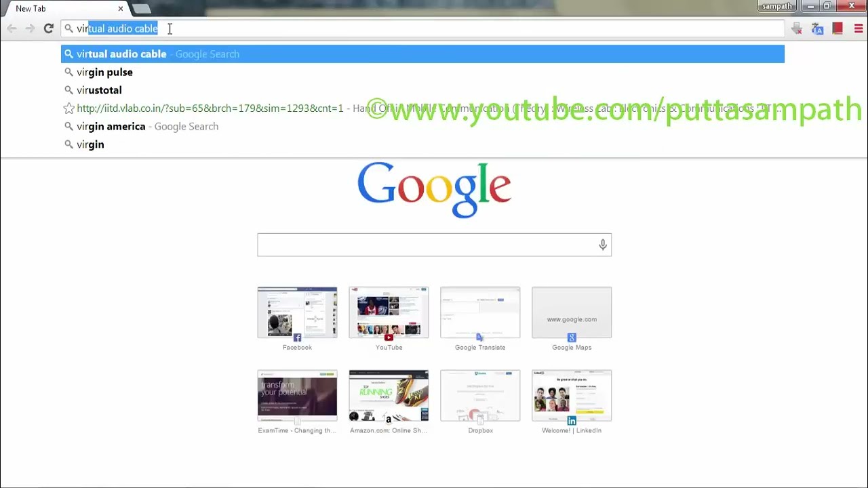Image resolution: width=868 pixels, height=488 pixels.
Task: Open the YouTube thumbnail
Action: [389, 312]
